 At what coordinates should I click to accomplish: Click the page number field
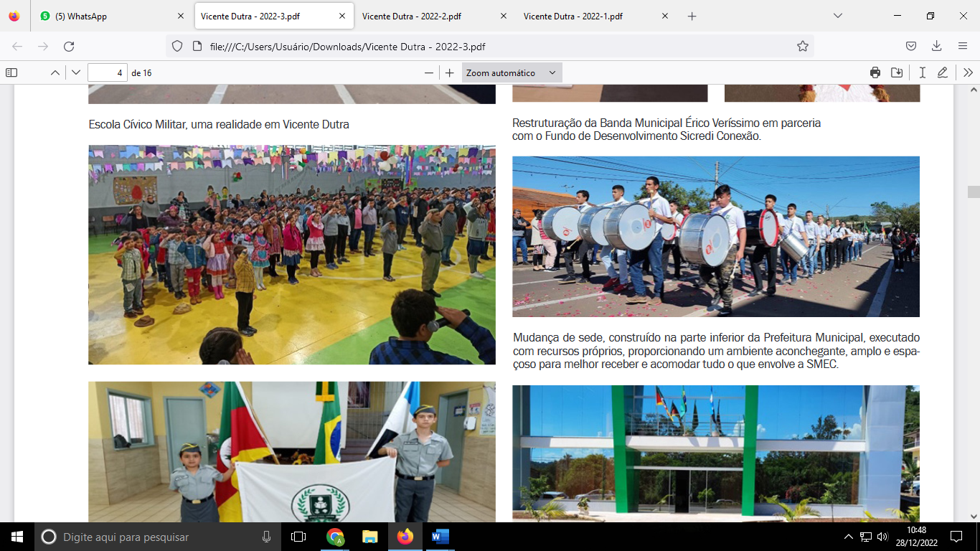tap(108, 72)
